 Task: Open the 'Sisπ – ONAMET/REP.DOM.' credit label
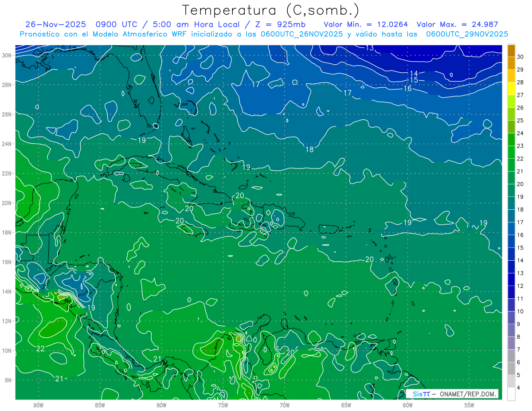tap(452, 394)
